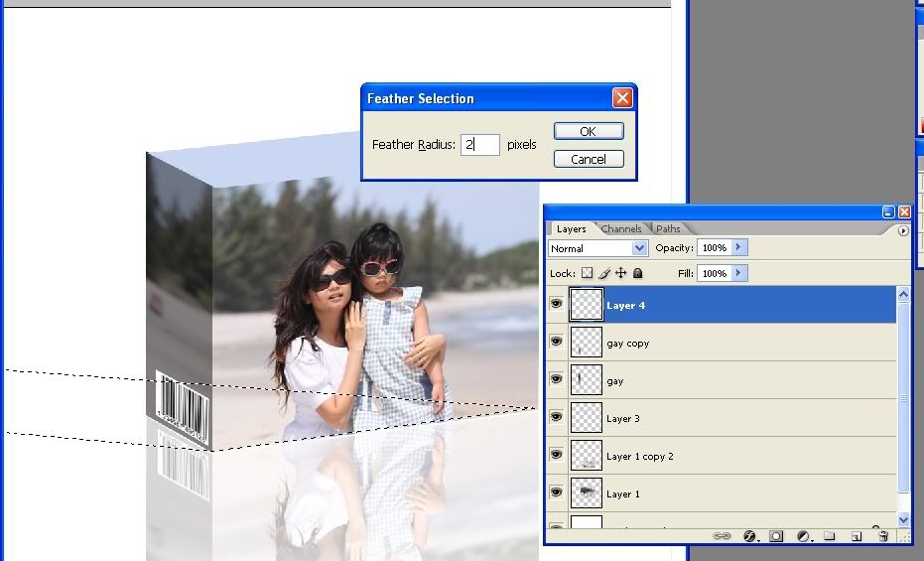Click OK in Feather Selection dialog
924x561 pixels.
[x=589, y=131]
